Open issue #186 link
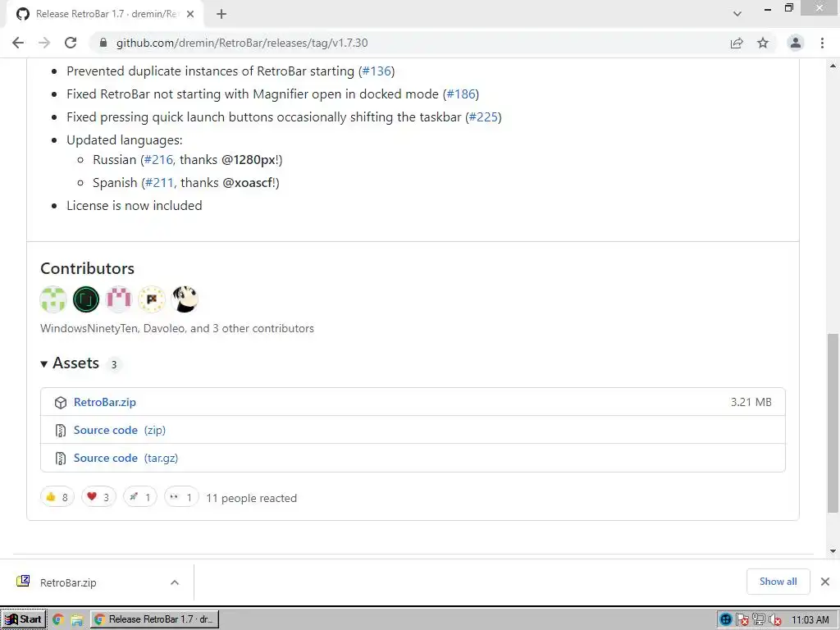Screen dimensions: 840x630 point(461,94)
